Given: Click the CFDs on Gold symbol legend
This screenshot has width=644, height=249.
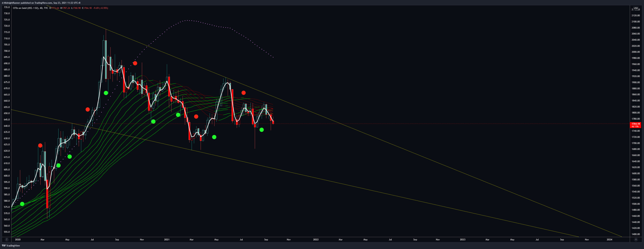Looking at the screenshot, I should (x=31, y=8).
